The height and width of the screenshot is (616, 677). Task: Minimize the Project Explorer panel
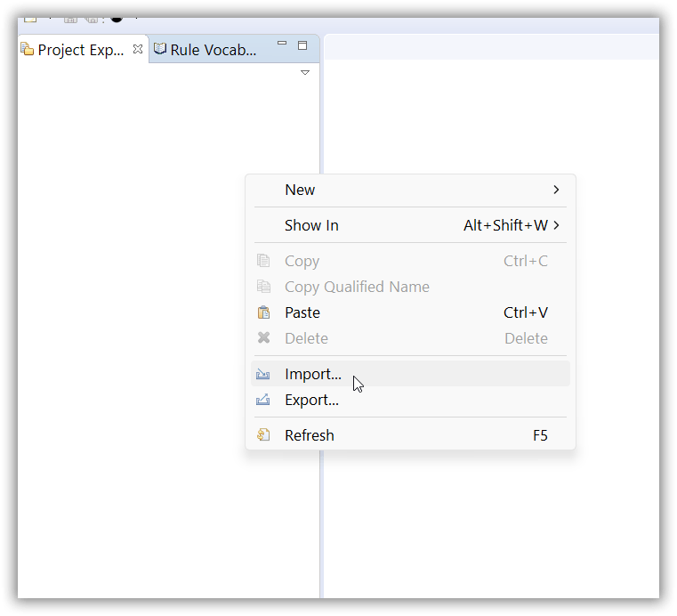pos(282,45)
